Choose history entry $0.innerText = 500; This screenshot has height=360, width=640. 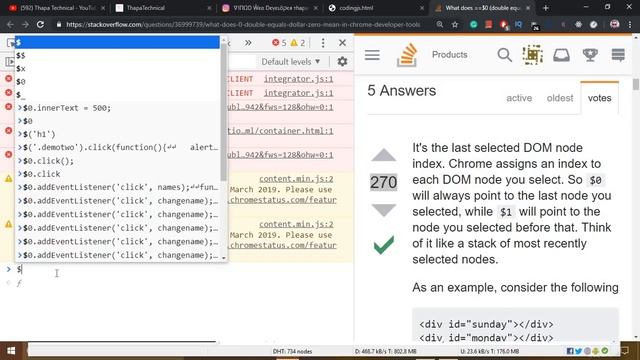118,108
